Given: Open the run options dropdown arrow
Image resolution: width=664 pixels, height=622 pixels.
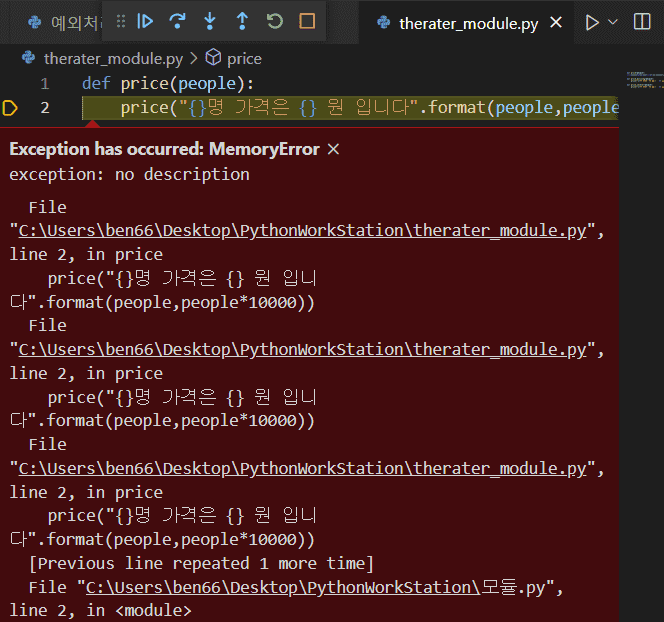Looking at the screenshot, I should click(612, 22).
